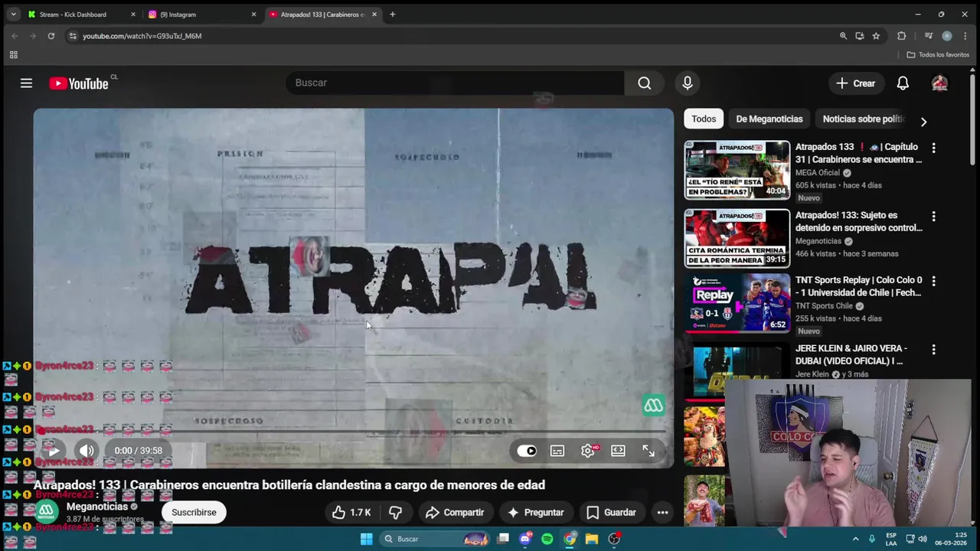The image size is (980, 551).
Task: Open the Chrome apps grid
Action: click(x=13, y=55)
